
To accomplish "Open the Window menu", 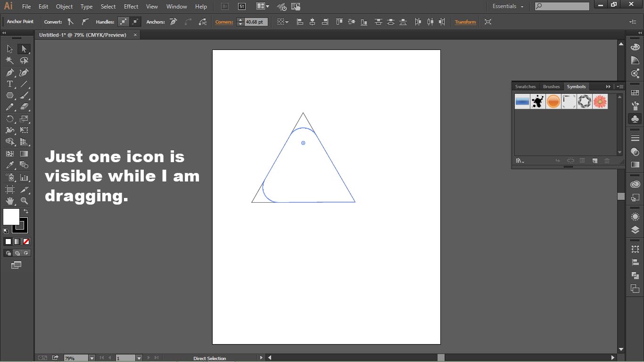I will tap(177, 7).
